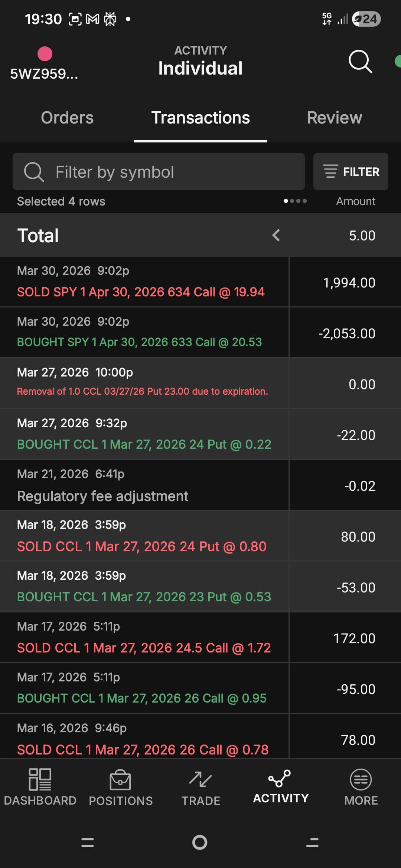
Task: Tap the Amount column header
Action: coord(355,201)
